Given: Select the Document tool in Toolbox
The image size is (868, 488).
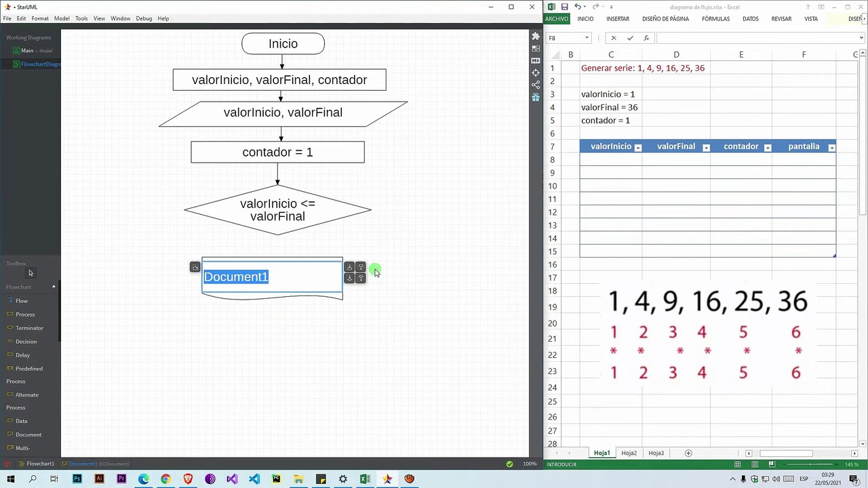Looking at the screenshot, I should (x=28, y=434).
